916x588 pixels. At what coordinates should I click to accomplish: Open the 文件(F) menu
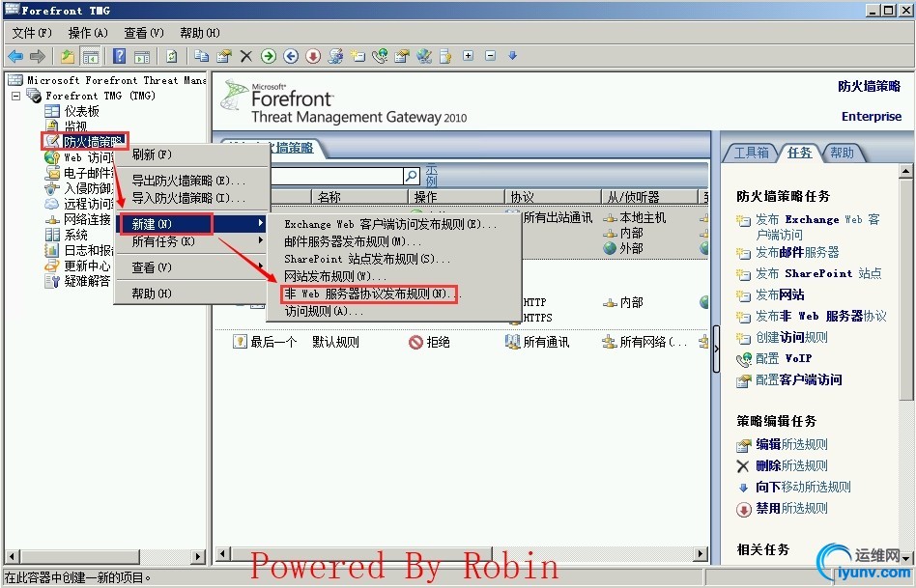[32, 33]
